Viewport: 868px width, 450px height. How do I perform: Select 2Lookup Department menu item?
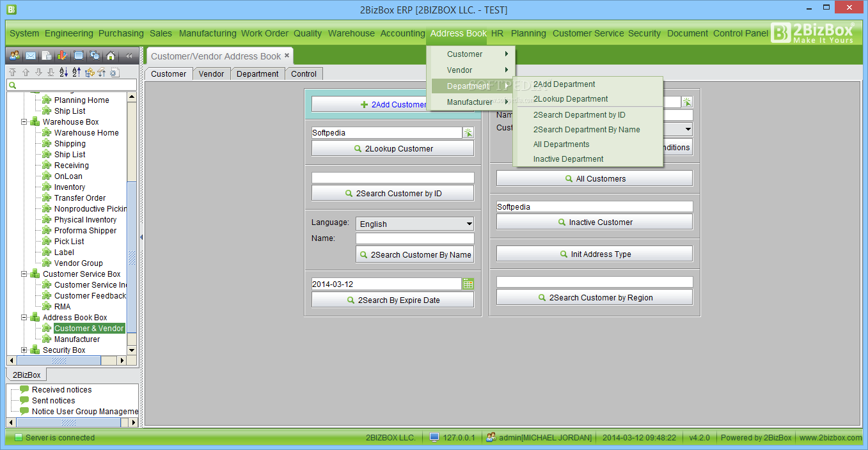coord(588,99)
